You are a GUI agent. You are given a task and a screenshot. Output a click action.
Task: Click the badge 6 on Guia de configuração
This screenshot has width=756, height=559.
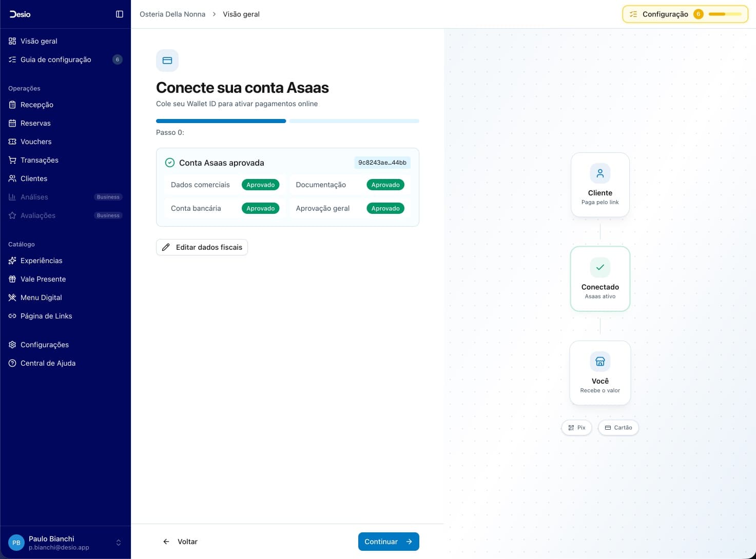[x=118, y=59]
